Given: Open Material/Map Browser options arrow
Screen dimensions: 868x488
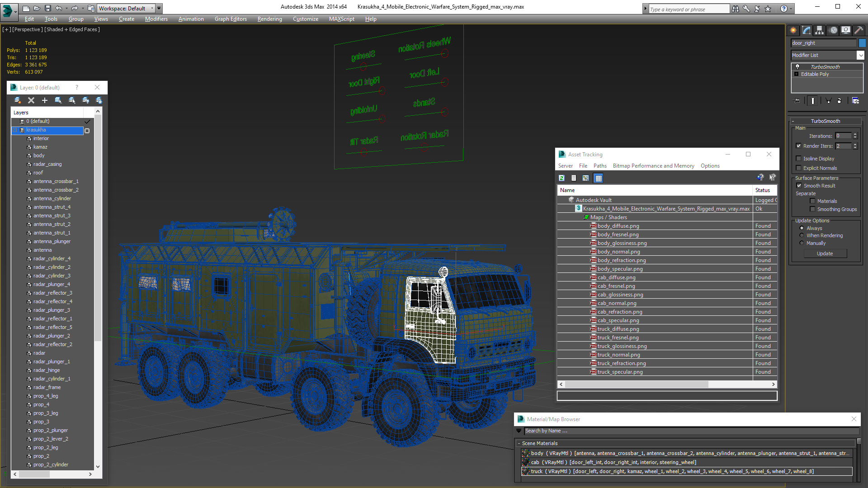Looking at the screenshot, I should [519, 431].
